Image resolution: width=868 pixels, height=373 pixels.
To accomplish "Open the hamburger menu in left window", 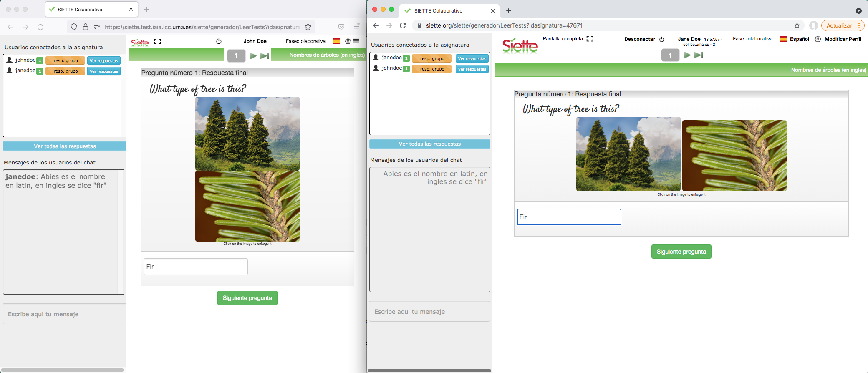I will [x=356, y=41].
